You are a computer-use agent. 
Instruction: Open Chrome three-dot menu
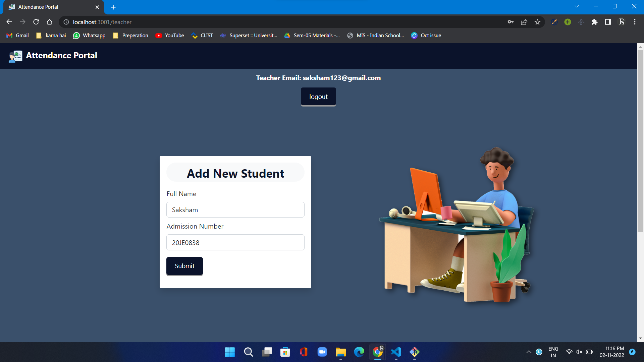(x=635, y=22)
